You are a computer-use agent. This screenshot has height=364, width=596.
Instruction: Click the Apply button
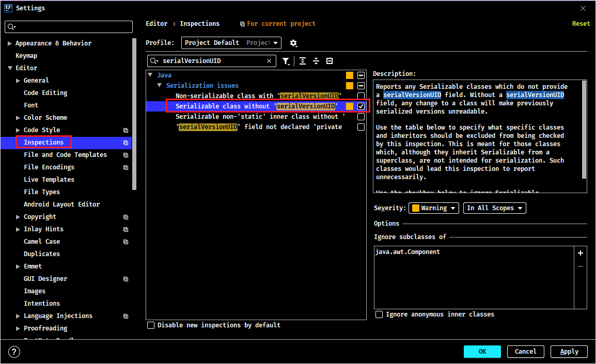pos(569,352)
